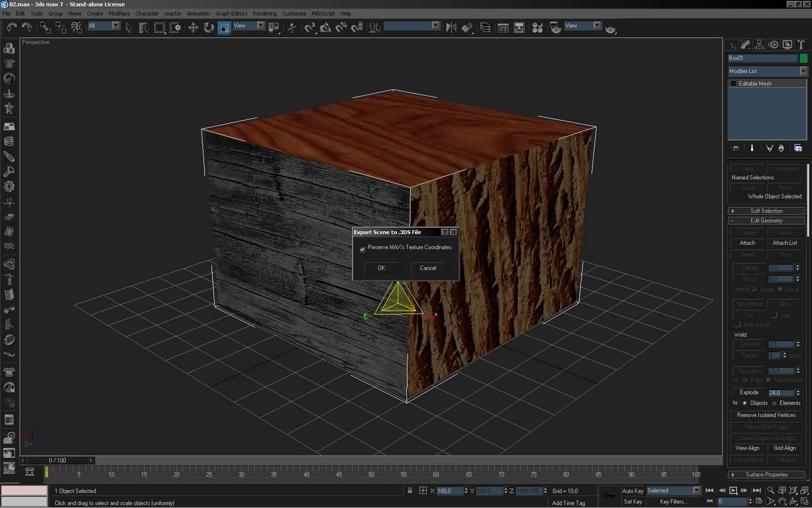
Task: Choose the Select Object arrow tool
Action: pos(128,28)
